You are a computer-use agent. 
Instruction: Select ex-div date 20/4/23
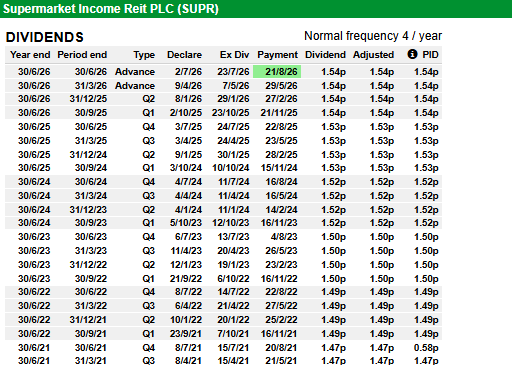tap(233, 251)
